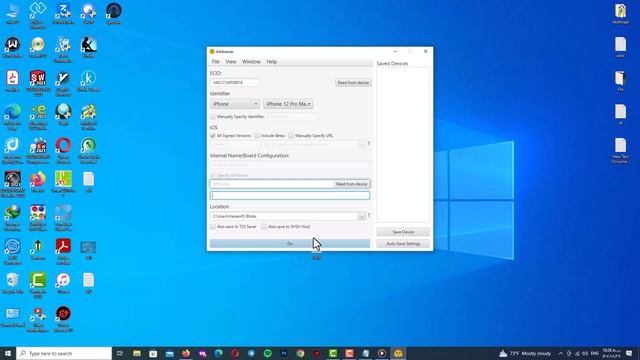The image size is (640, 360).
Task: Open the File menu in blobsaver
Action: coord(216,62)
